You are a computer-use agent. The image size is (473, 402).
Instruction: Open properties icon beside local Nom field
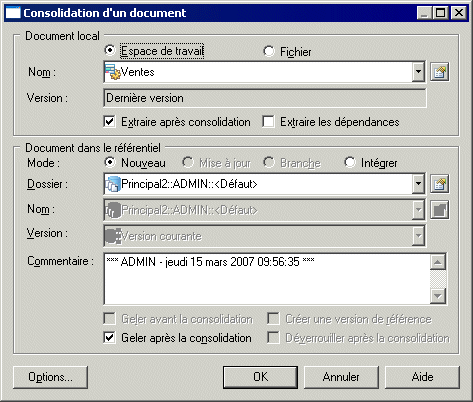pyautogui.click(x=439, y=72)
